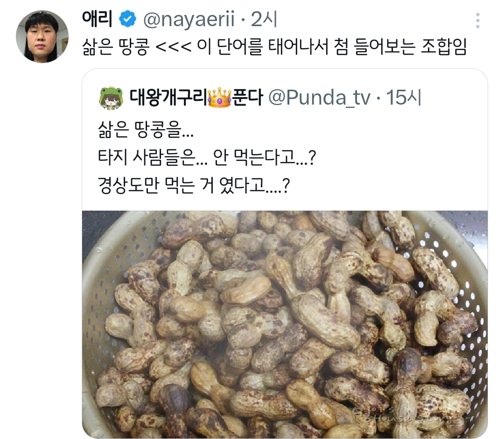This screenshot has height=439, width=504.
Task: Open the 15시 timestamp of the quoted tweet
Action: pos(404,98)
